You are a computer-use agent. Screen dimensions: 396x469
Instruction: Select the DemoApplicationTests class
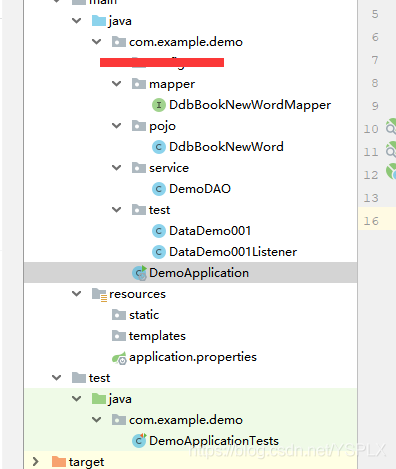(x=214, y=441)
